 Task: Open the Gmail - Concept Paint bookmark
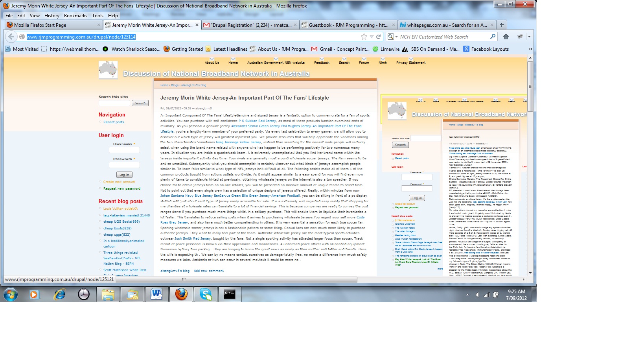coord(340,49)
